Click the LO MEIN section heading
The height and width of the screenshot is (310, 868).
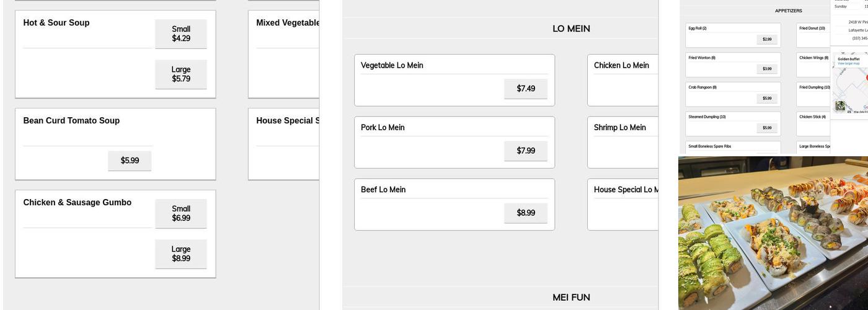pos(571,29)
